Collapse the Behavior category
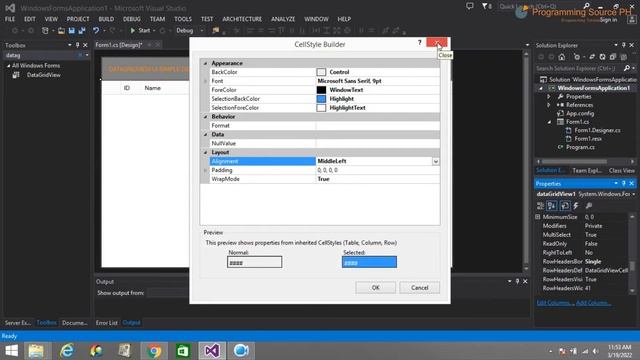Image resolution: width=640 pixels, height=360 pixels. tap(205, 117)
